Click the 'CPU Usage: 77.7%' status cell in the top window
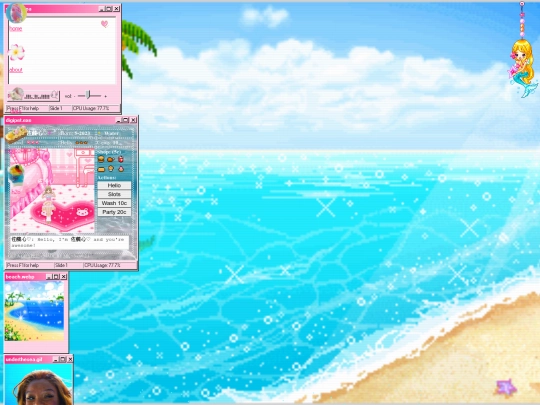The height and width of the screenshot is (405, 540). pos(96,108)
